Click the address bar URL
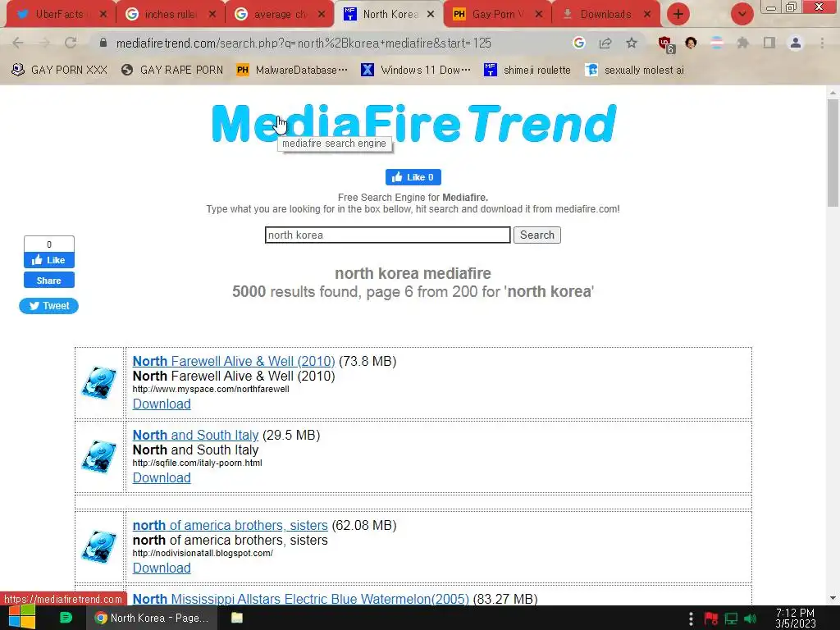Image resolution: width=840 pixels, height=630 pixels. [304, 43]
